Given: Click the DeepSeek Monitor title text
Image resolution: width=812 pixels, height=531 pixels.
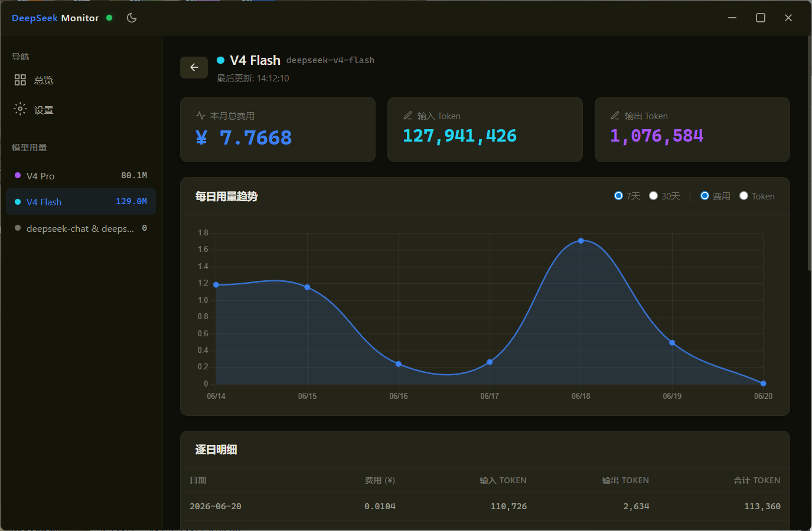Looking at the screenshot, I should 56,18.
